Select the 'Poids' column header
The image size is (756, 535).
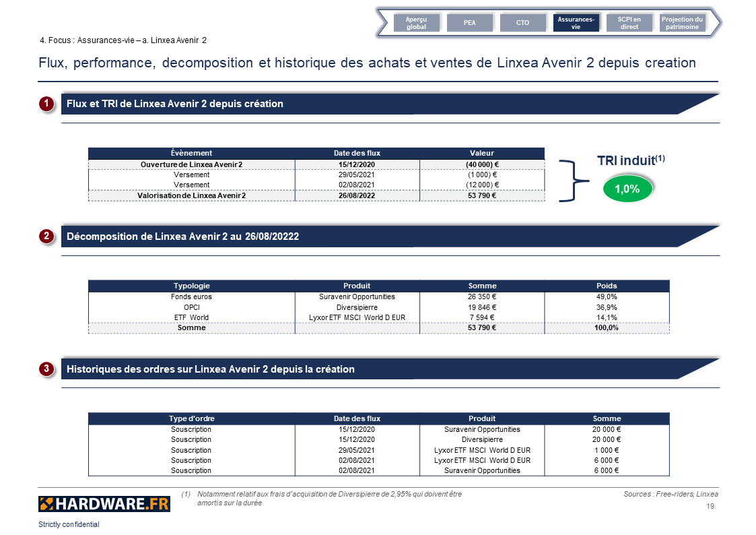click(x=607, y=286)
